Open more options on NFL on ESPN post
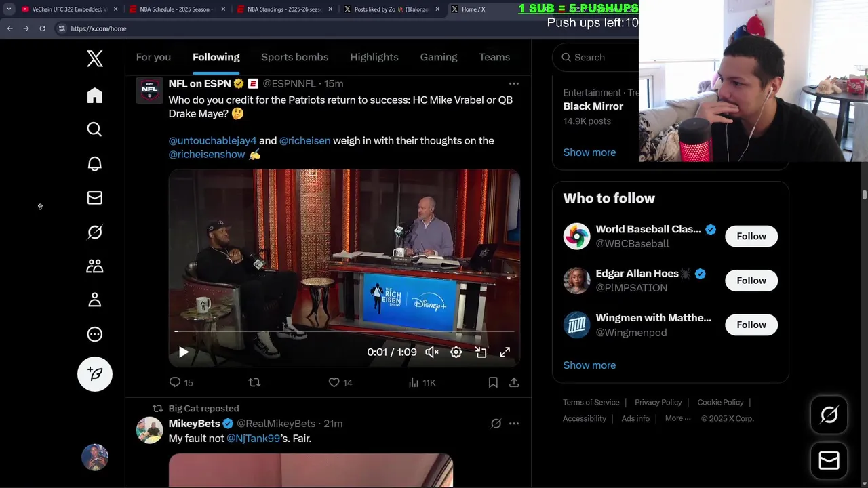Viewport: 868px width, 488px height. [514, 83]
